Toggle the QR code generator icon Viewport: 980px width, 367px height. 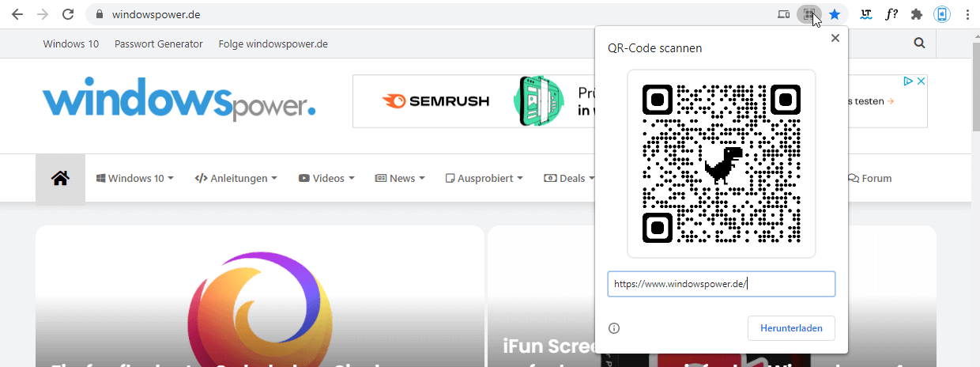point(808,14)
